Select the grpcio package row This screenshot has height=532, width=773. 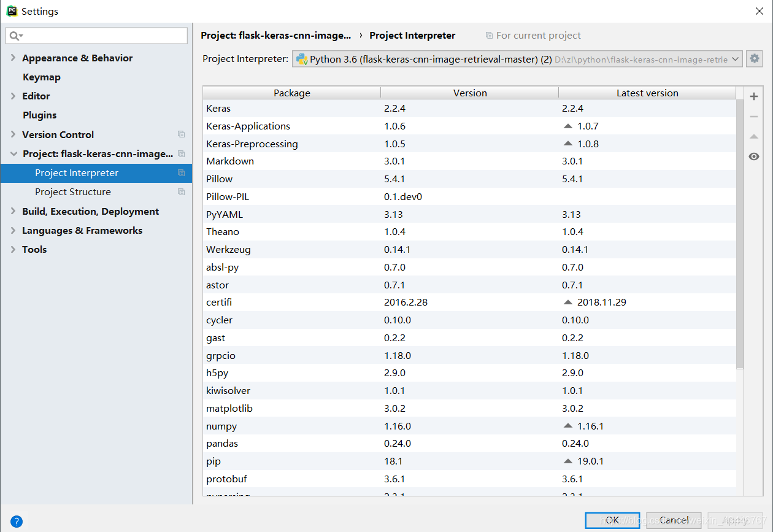pos(470,355)
